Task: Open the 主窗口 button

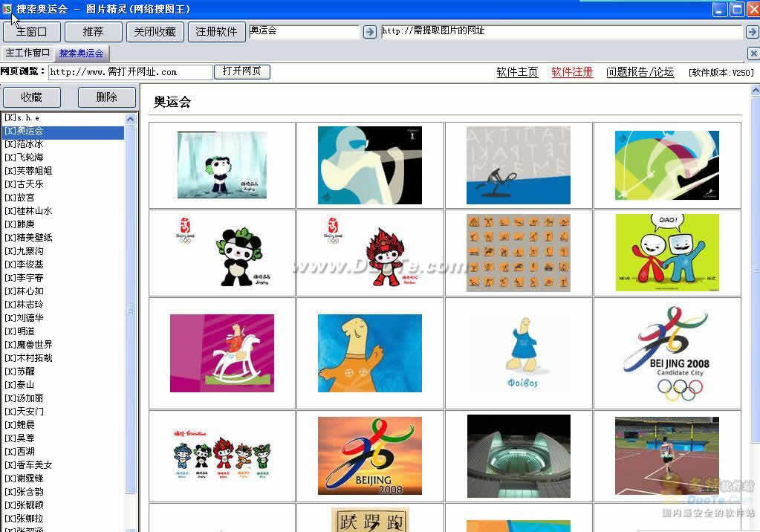Action: pos(32,32)
